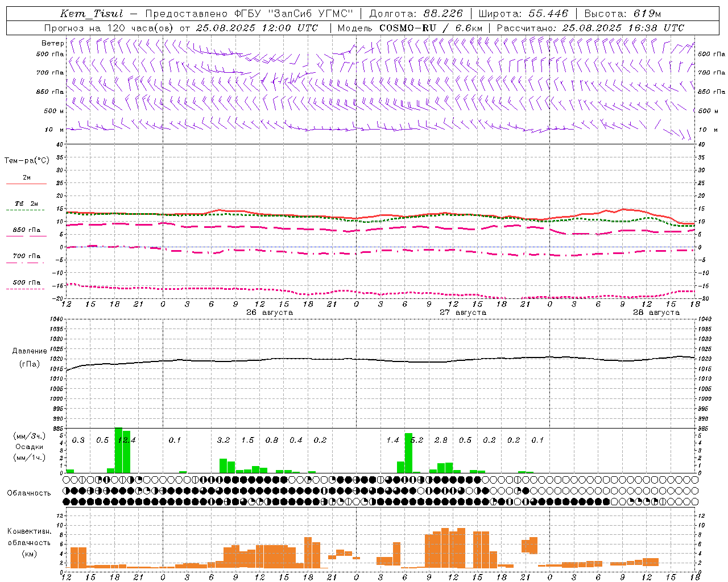Click the Облачность cloud cover label
This screenshot has height=582, width=728.
pos(29,493)
